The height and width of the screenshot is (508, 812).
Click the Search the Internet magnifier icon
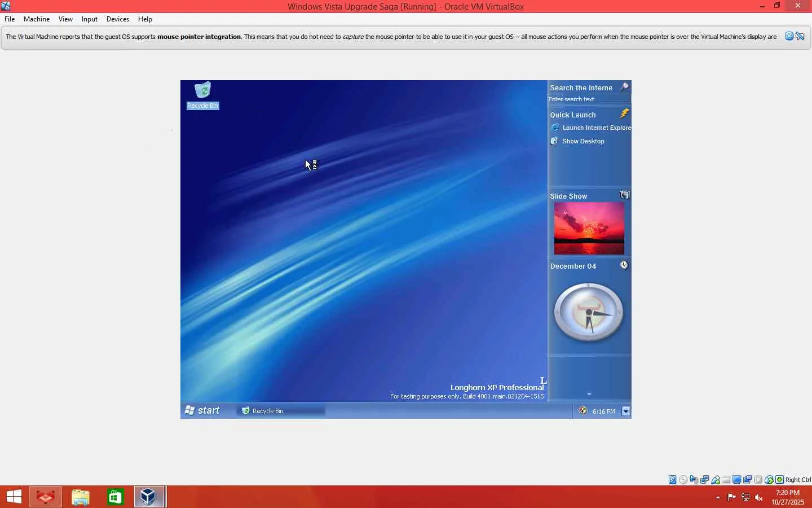click(624, 87)
